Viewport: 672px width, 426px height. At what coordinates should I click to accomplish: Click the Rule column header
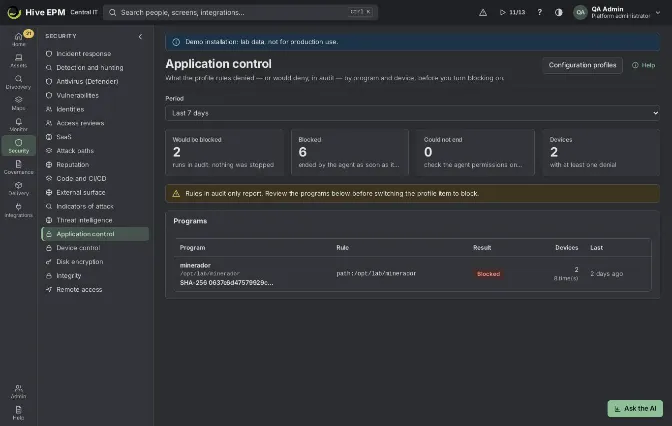click(342, 248)
